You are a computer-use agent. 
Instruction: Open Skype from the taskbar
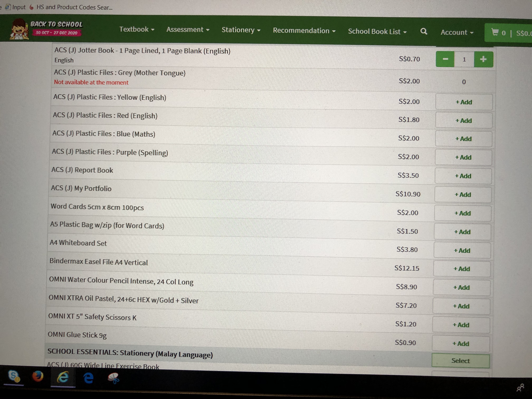click(x=14, y=376)
